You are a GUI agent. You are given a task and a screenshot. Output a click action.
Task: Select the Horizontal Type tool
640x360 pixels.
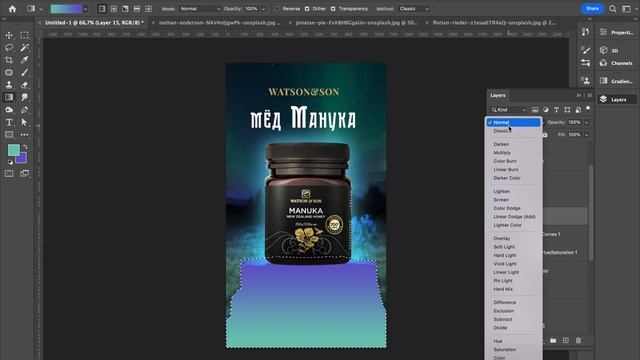(x=9, y=122)
